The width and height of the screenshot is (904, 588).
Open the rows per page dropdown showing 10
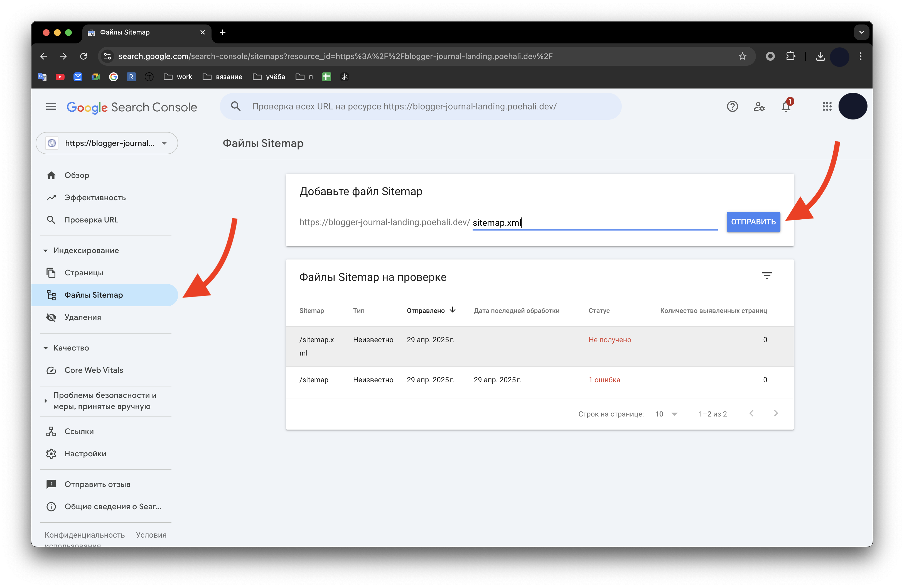(667, 414)
